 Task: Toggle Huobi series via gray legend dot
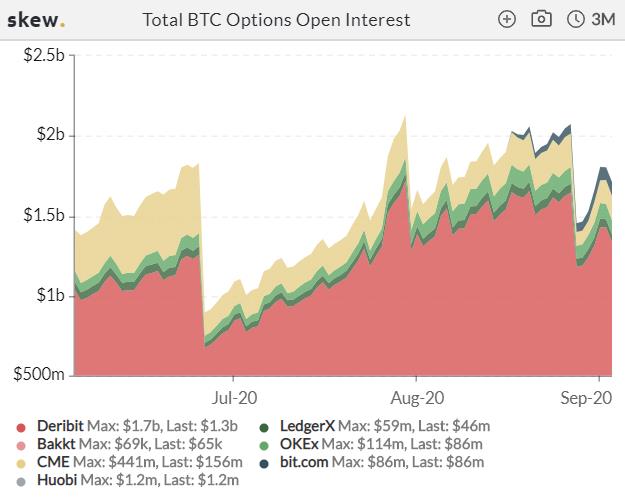coord(21,481)
